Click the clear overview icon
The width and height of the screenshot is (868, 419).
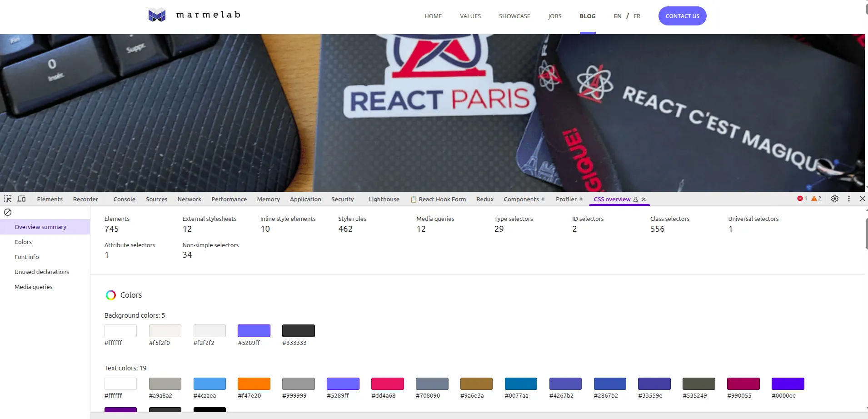coord(7,212)
